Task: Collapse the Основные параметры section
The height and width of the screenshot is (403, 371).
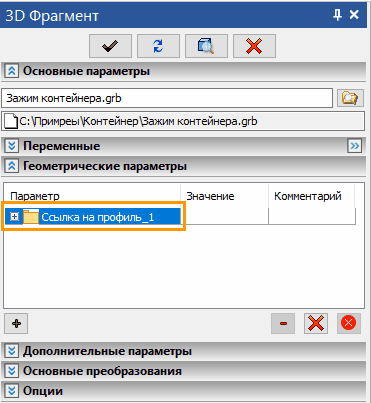Action: (12, 71)
